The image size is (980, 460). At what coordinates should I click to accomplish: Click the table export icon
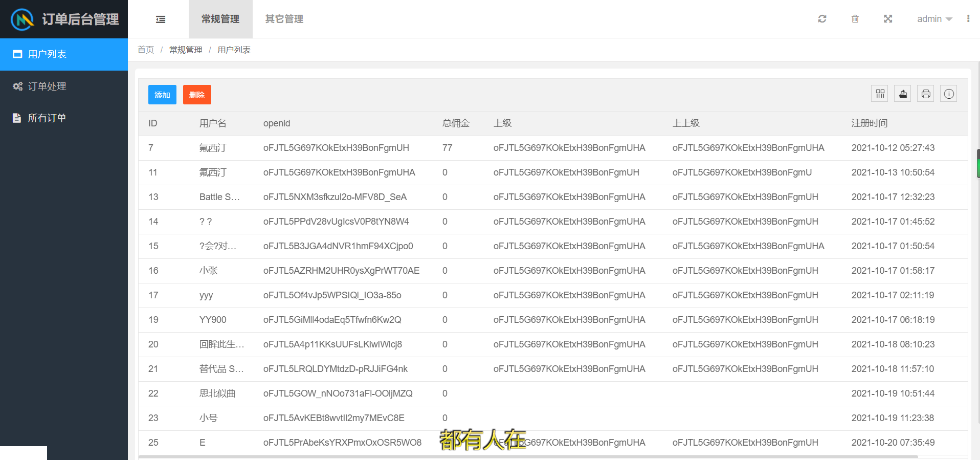click(903, 94)
